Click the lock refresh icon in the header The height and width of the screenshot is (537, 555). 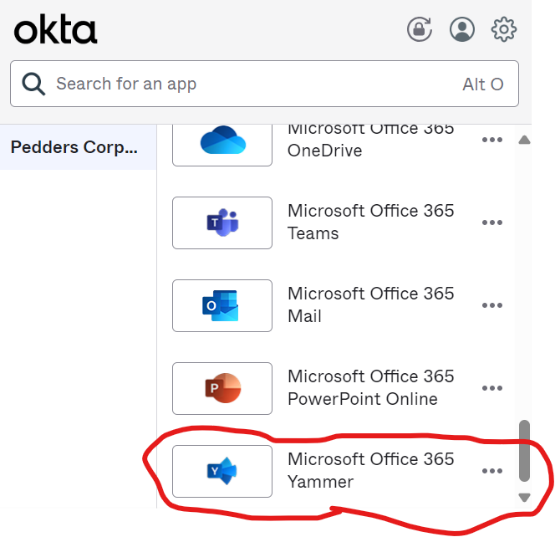pos(420,29)
